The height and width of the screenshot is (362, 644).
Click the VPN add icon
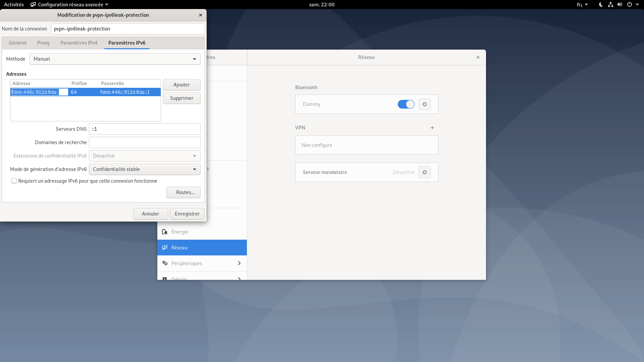432,128
